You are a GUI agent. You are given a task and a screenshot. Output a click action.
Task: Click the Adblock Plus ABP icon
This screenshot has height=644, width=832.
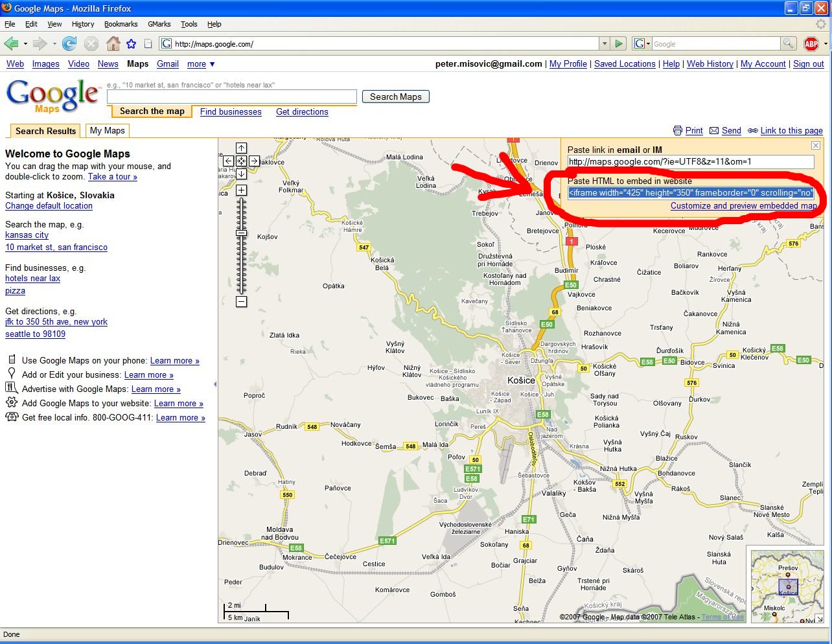click(811, 43)
